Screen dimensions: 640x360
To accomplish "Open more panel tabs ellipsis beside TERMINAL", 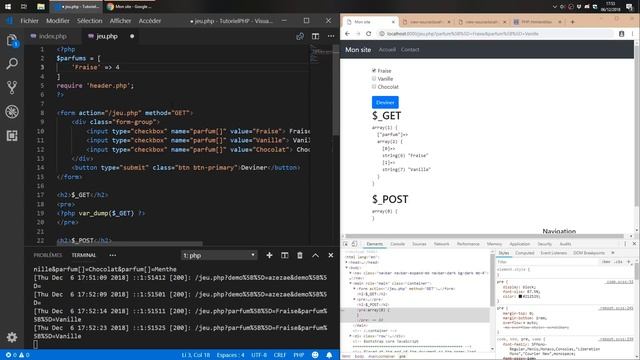I will click(113, 255).
